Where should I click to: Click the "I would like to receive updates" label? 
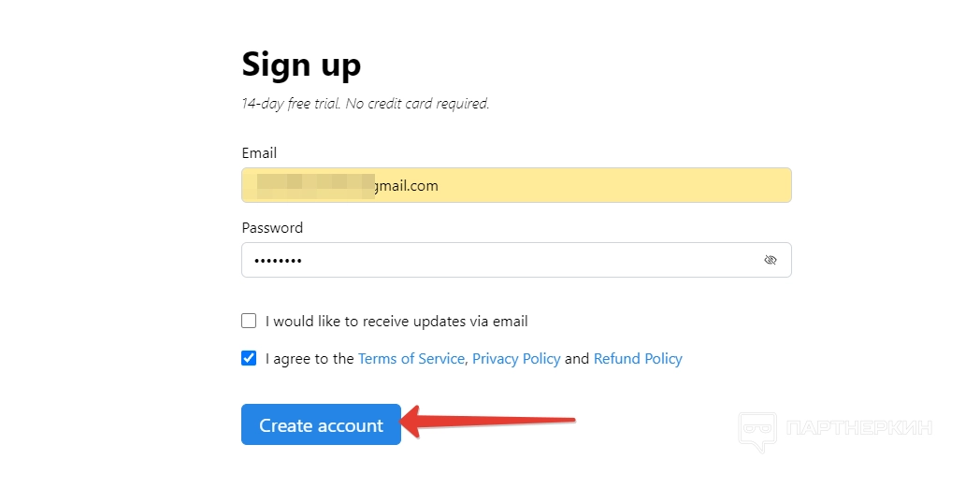point(396,321)
